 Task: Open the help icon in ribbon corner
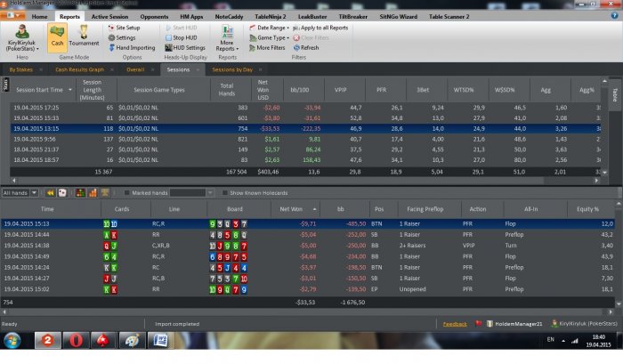(x=614, y=15)
